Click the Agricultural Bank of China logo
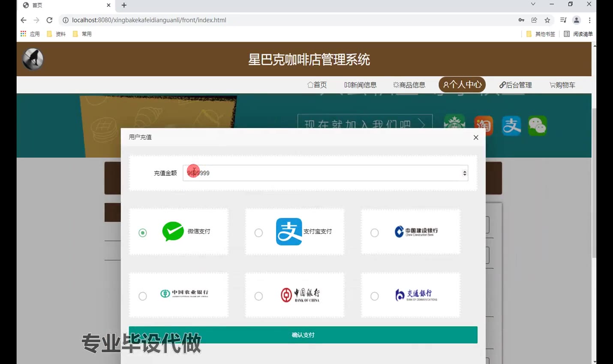The height and width of the screenshot is (364, 613). (184, 293)
